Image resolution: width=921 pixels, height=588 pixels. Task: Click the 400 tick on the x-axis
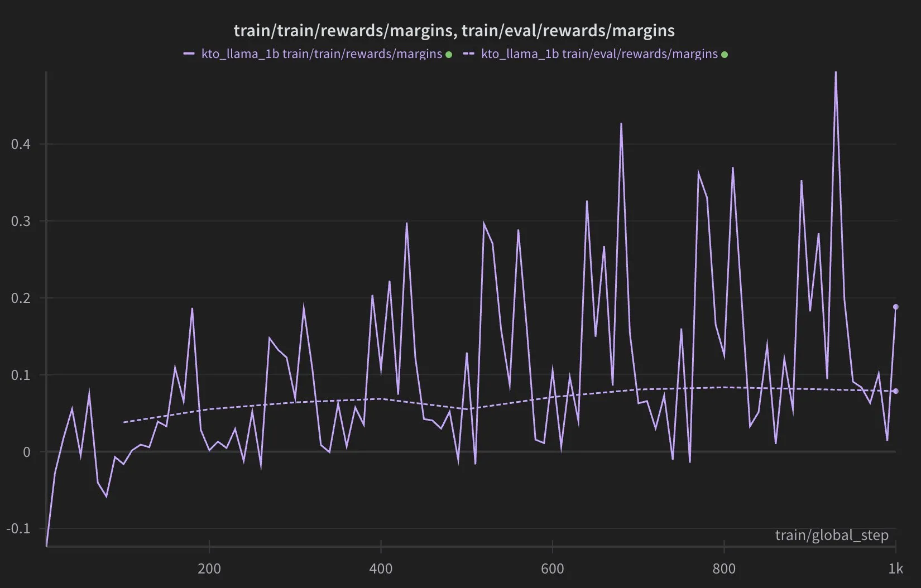381,569
